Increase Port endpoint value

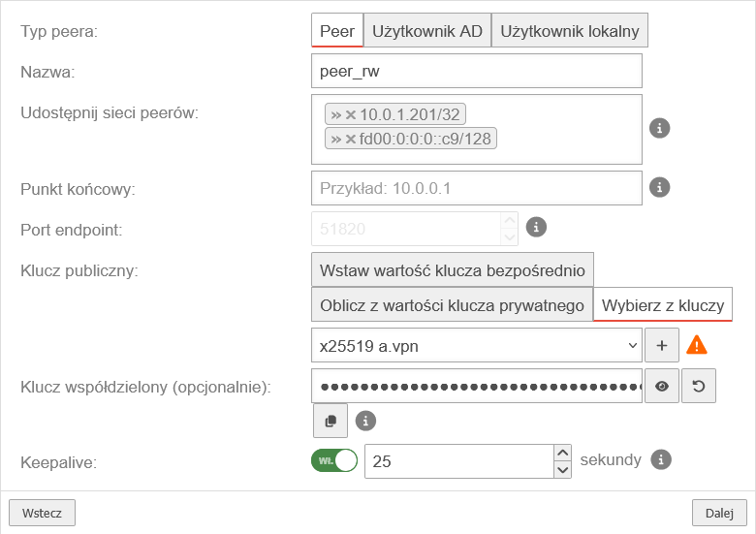pos(510,221)
